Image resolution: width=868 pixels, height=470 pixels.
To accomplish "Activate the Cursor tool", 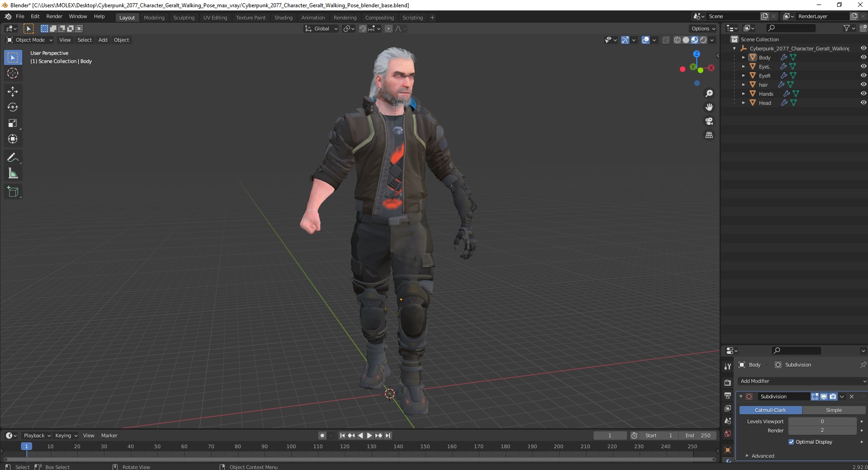I will pos(13,73).
